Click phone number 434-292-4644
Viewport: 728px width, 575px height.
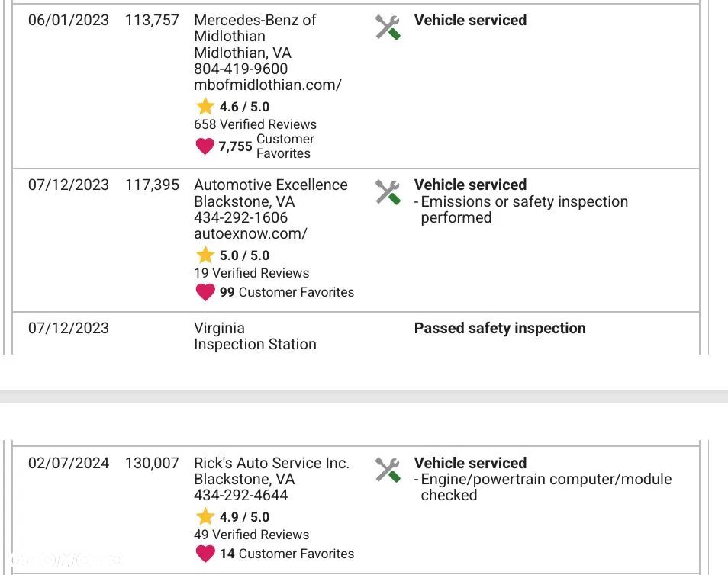(240, 495)
